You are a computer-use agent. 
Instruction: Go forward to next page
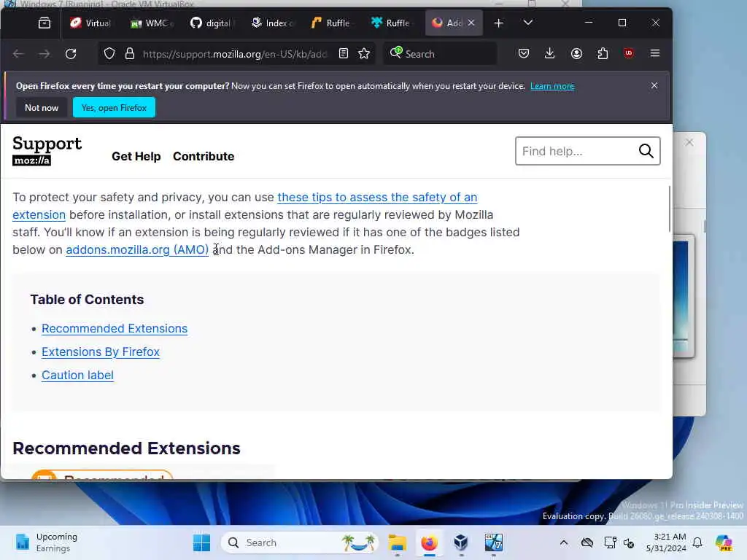44,54
